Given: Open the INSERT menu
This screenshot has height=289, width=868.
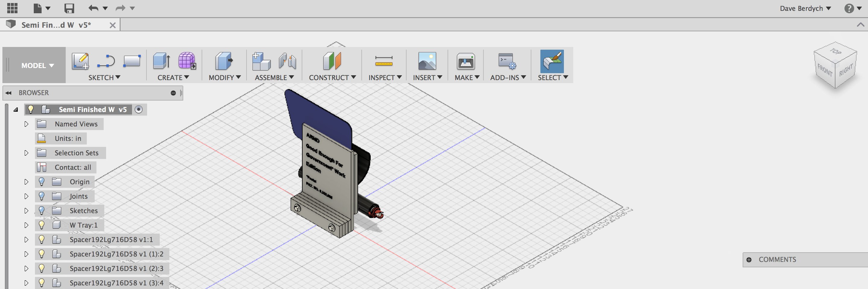Looking at the screenshot, I should coord(428,77).
